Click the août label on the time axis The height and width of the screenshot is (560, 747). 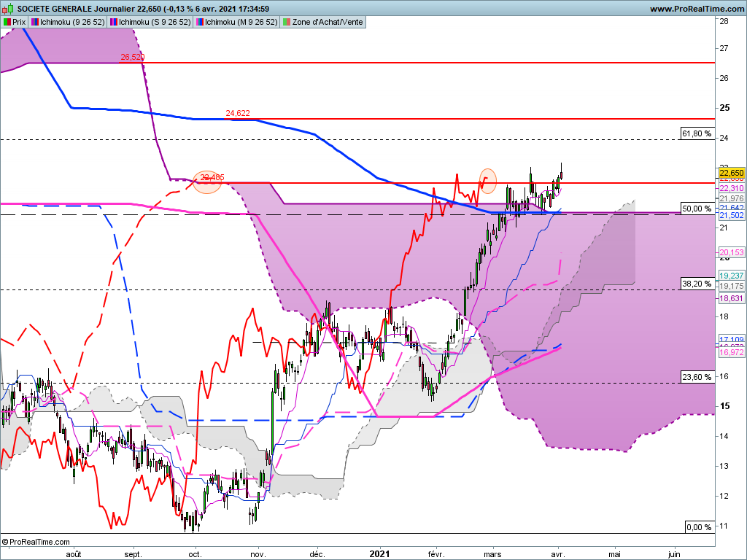click(x=74, y=554)
